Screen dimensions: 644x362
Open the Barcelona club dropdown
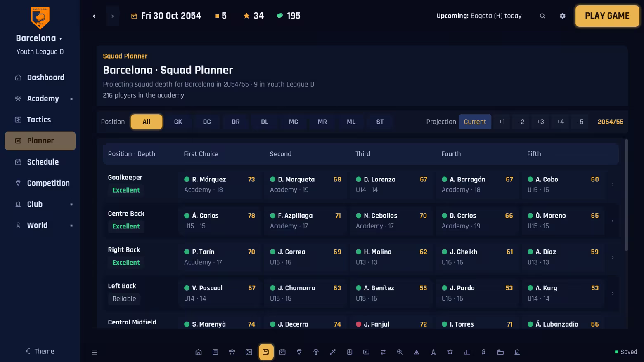[x=39, y=38]
